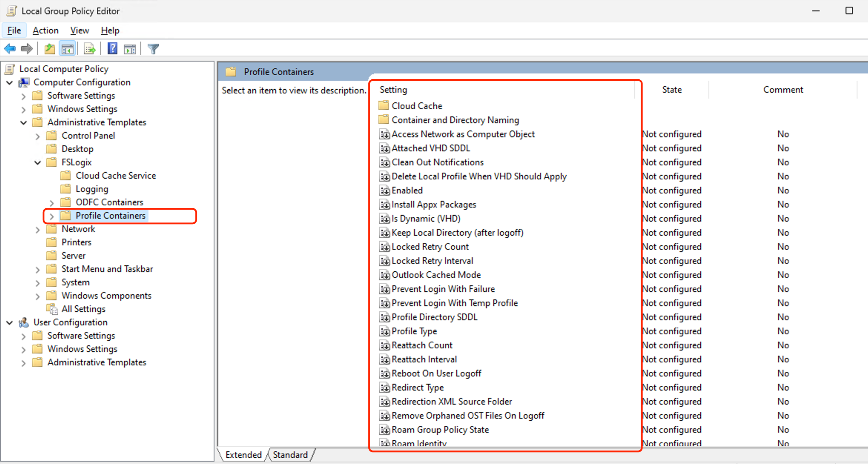Select Prevent Login With Temp Profile setting

coord(454,303)
